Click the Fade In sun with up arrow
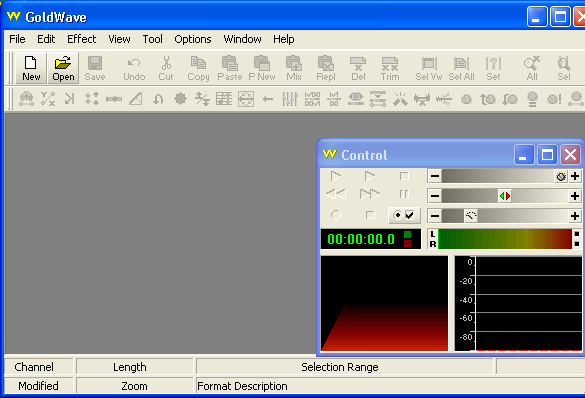This screenshot has width=585, height=398. [x=488, y=99]
